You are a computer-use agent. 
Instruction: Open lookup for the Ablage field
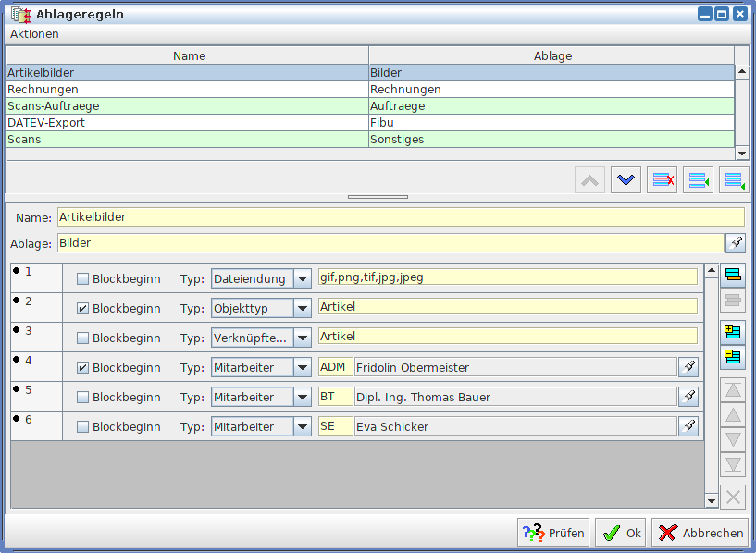(x=736, y=243)
